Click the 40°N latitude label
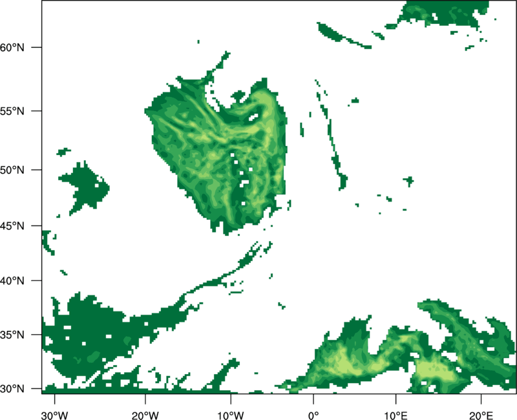 click(x=12, y=281)
